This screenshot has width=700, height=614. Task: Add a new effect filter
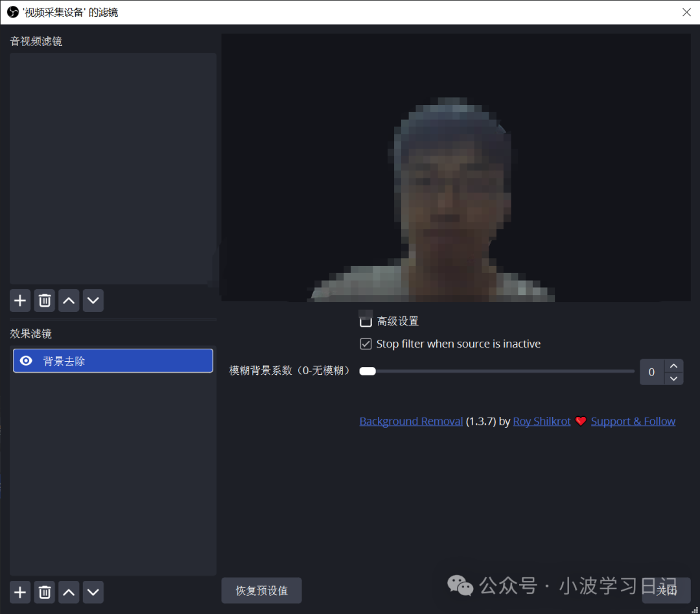click(19, 592)
